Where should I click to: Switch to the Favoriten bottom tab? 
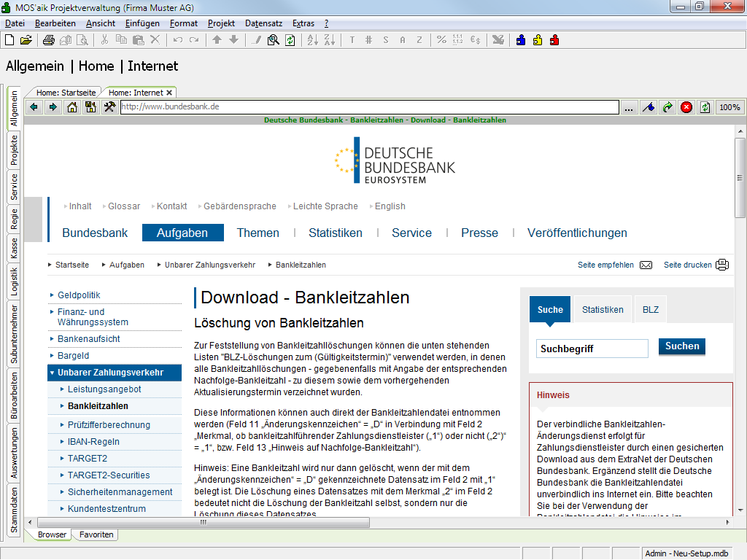pyautogui.click(x=96, y=534)
